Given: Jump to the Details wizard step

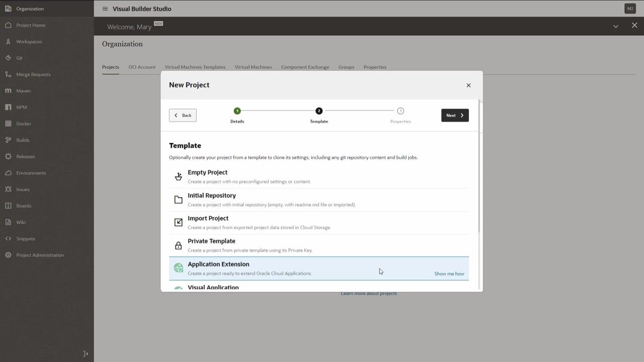Looking at the screenshot, I should tap(237, 115).
